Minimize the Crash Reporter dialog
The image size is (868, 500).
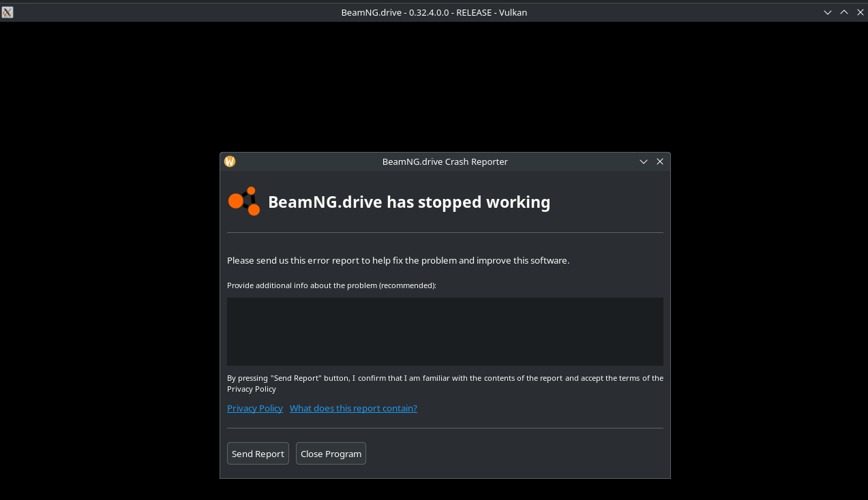click(x=644, y=161)
